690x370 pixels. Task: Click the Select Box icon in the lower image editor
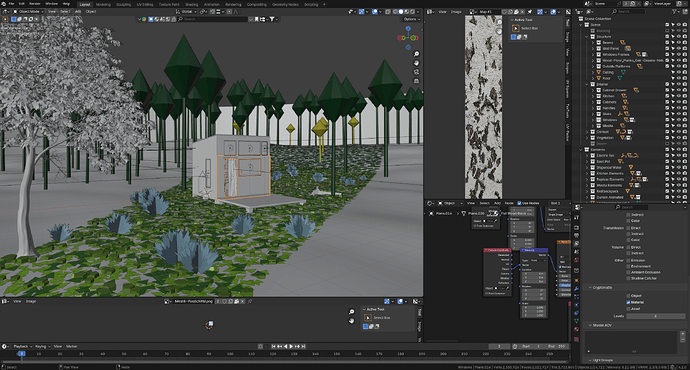368,318
